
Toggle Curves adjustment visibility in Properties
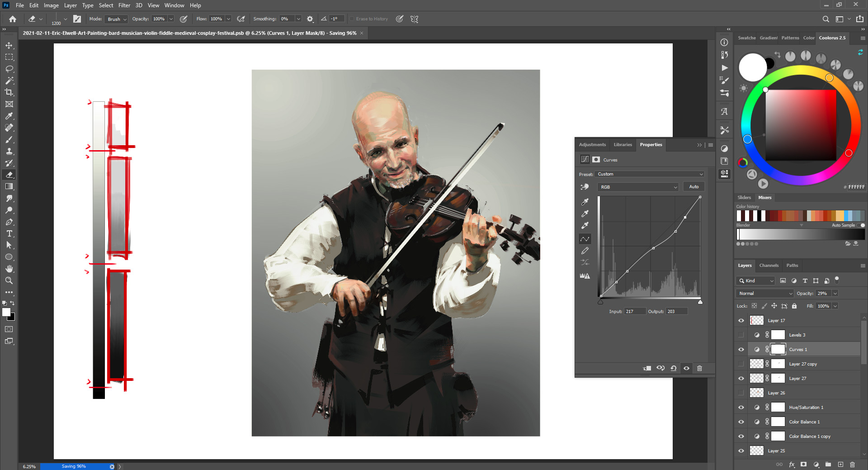point(686,368)
